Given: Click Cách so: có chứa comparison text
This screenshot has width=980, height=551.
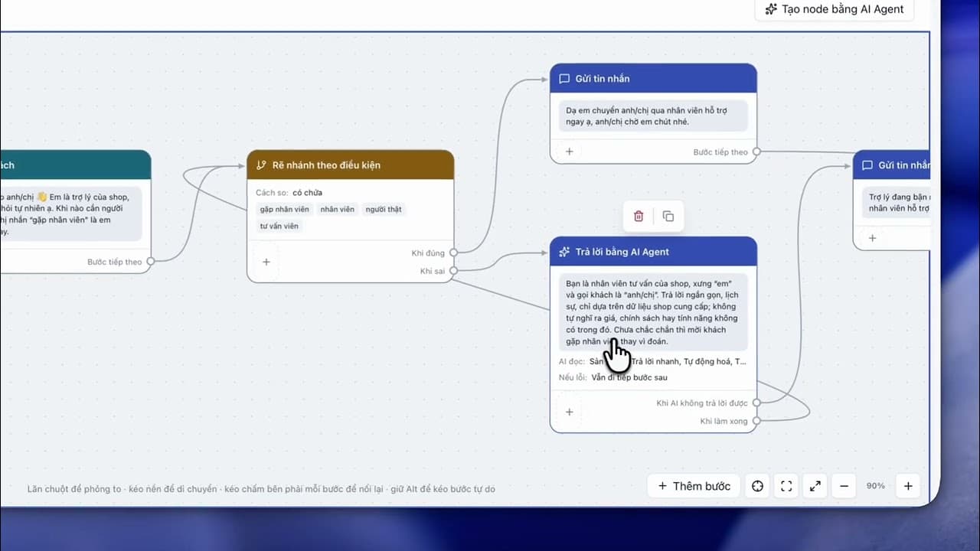Looking at the screenshot, I should [x=289, y=193].
